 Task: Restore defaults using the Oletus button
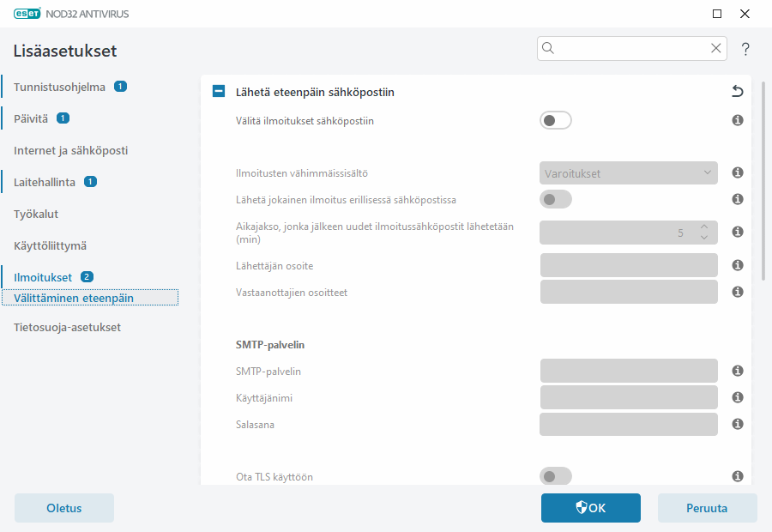[63, 508]
